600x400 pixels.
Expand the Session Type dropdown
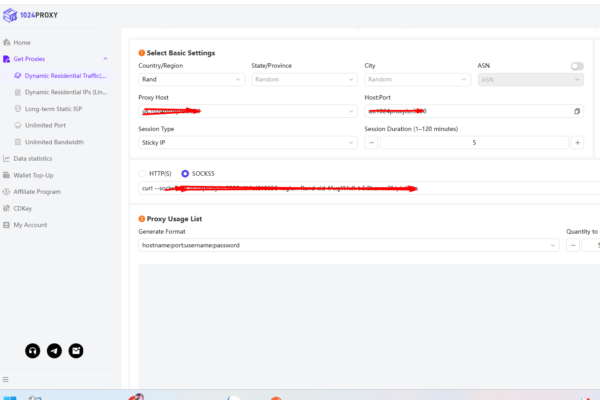247,143
